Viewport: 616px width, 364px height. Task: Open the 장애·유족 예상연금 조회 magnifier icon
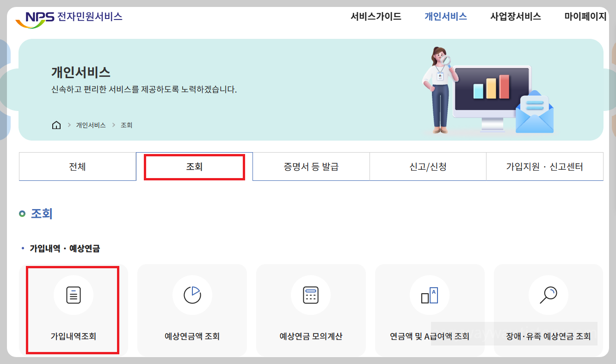click(x=548, y=295)
